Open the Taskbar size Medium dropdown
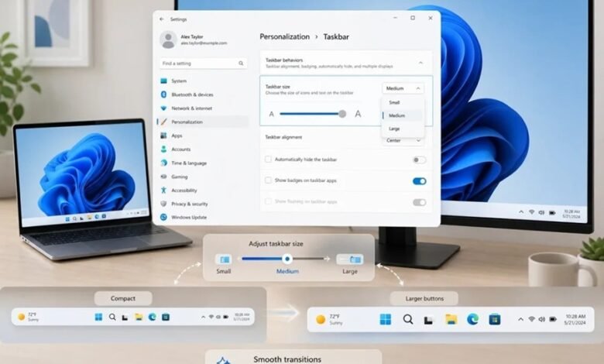604x364 pixels. tap(403, 88)
